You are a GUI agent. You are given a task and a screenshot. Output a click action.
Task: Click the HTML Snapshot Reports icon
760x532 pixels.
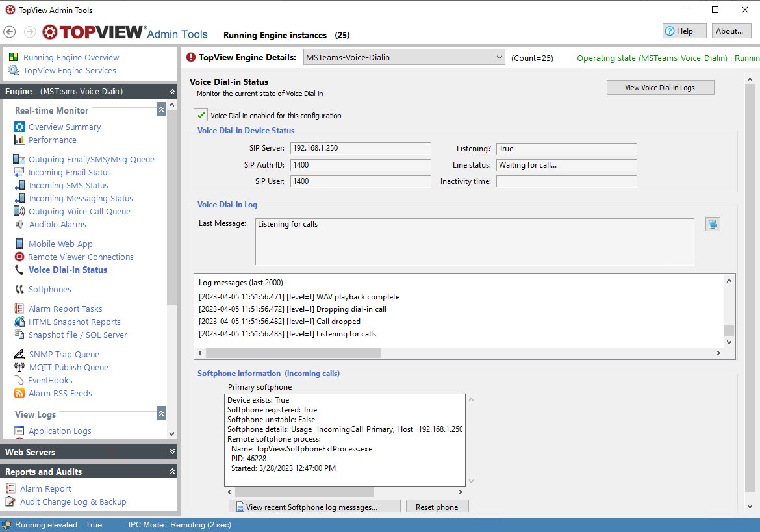point(19,322)
